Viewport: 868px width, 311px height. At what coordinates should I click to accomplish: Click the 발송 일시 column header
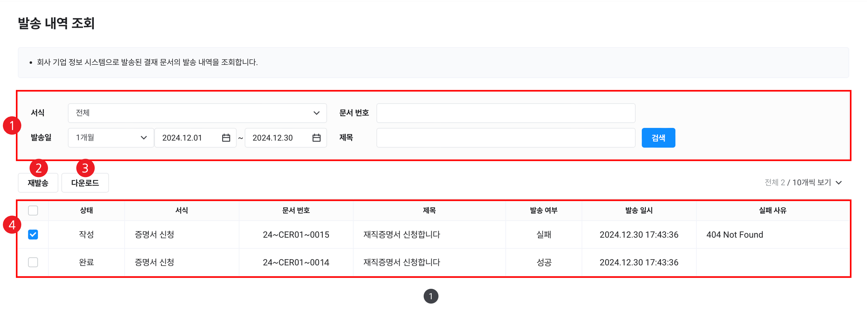(x=639, y=210)
